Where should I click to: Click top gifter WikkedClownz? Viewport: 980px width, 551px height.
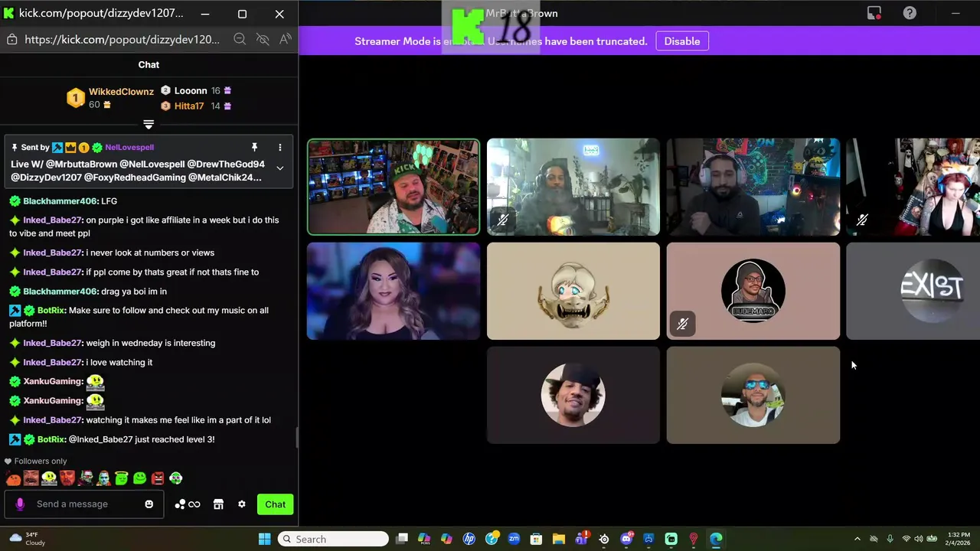click(x=121, y=92)
